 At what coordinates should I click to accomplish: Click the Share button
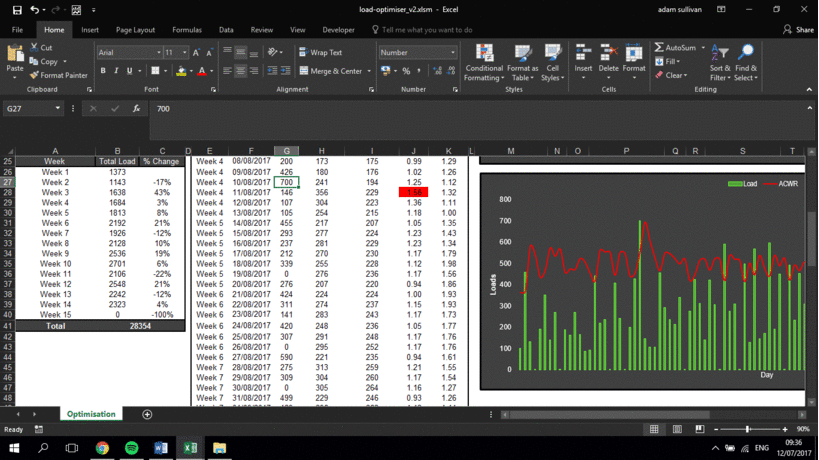tap(798, 30)
